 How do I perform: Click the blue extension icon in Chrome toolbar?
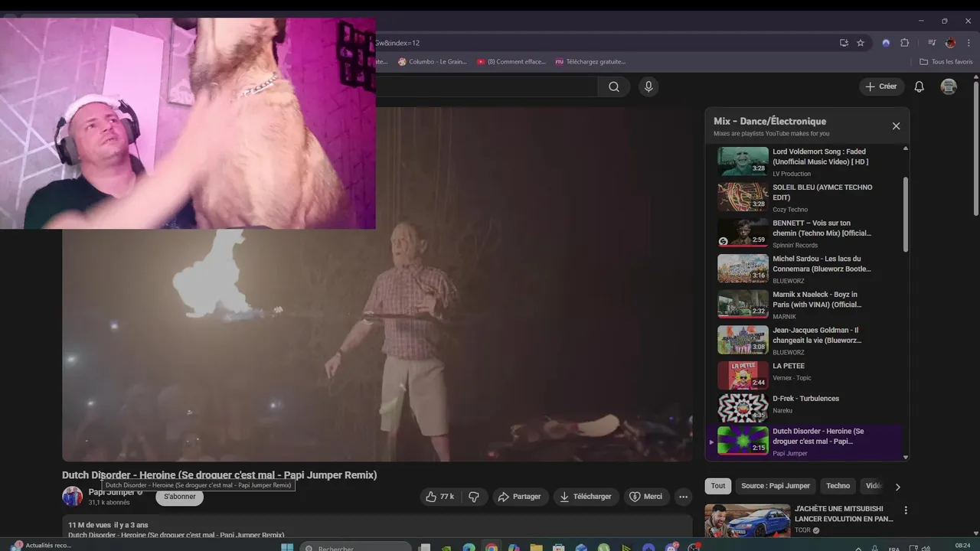pos(886,43)
